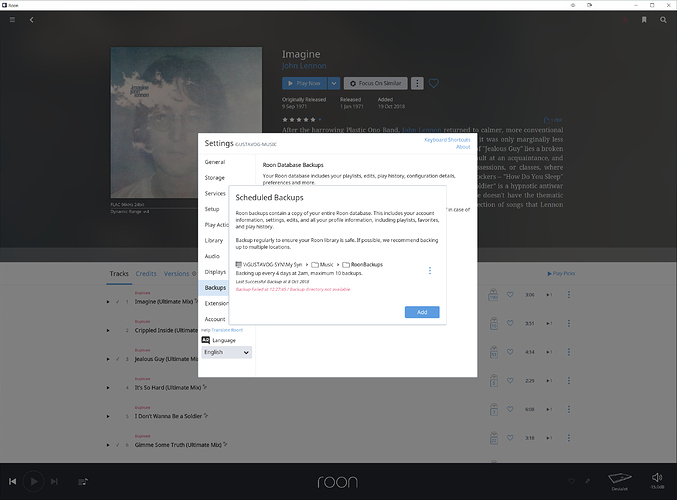Select the Backups settings section

pyautogui.click(x=215, y=288)
